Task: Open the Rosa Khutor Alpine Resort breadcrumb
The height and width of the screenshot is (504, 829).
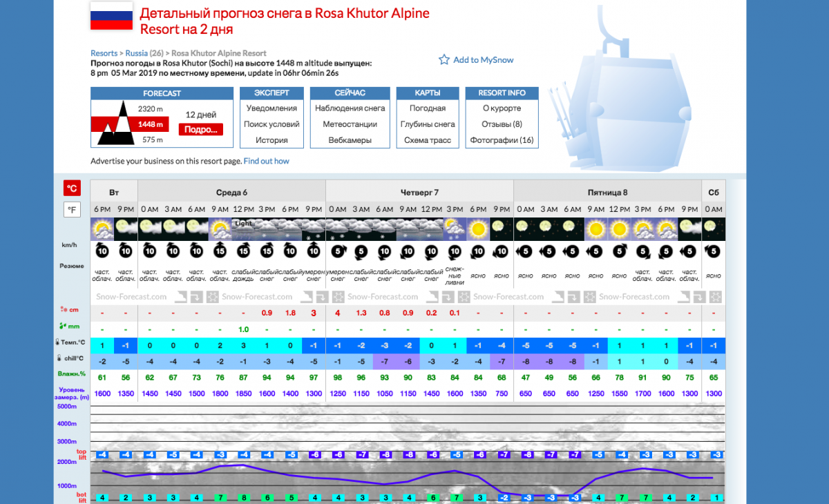Action: 219,53
